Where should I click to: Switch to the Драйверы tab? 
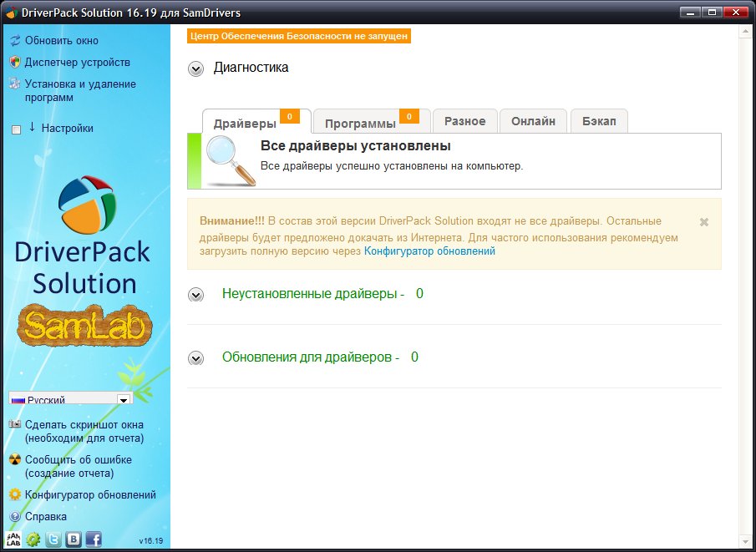(256, 121)
